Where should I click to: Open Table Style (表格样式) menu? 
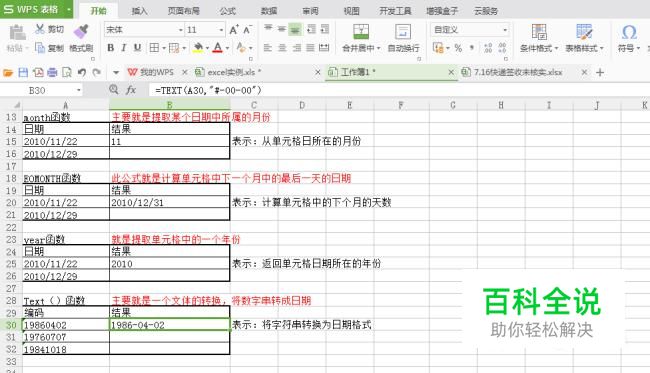[x=585, y=38]
